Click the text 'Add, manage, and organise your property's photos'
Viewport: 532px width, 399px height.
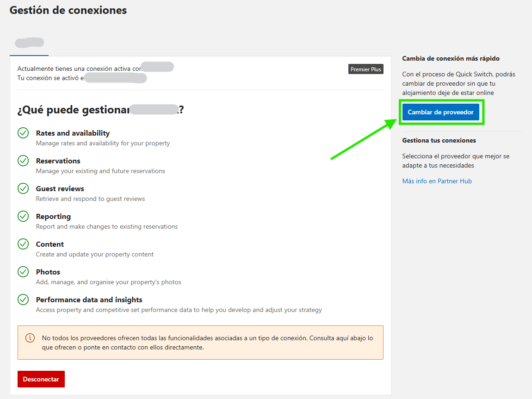click(109, 282)
